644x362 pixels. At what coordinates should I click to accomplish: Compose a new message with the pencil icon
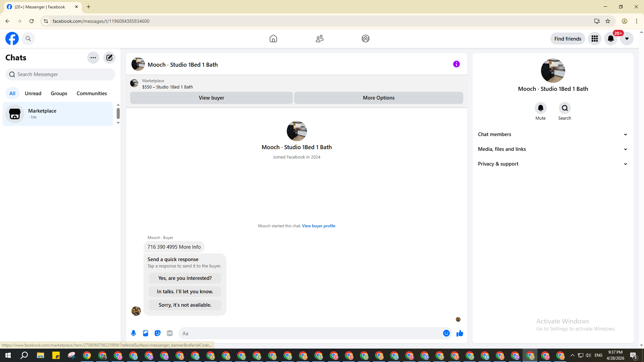(x=109, y=58)
